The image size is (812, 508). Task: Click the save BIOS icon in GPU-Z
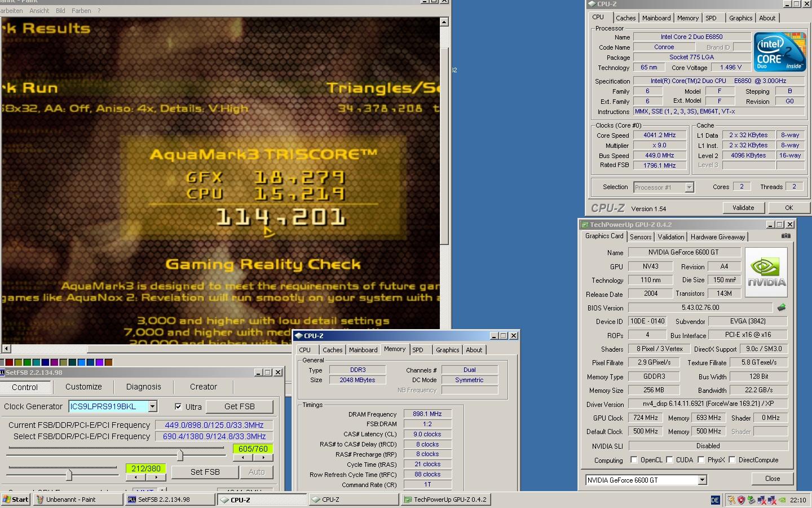[782, 308]
